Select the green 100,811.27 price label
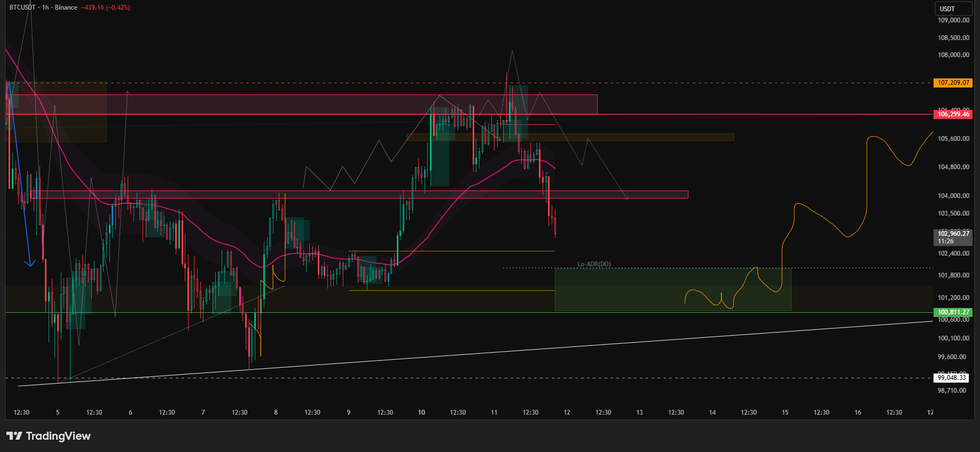Image resolution: width=980 pixels, height=452 pixels. coord(953,312)
